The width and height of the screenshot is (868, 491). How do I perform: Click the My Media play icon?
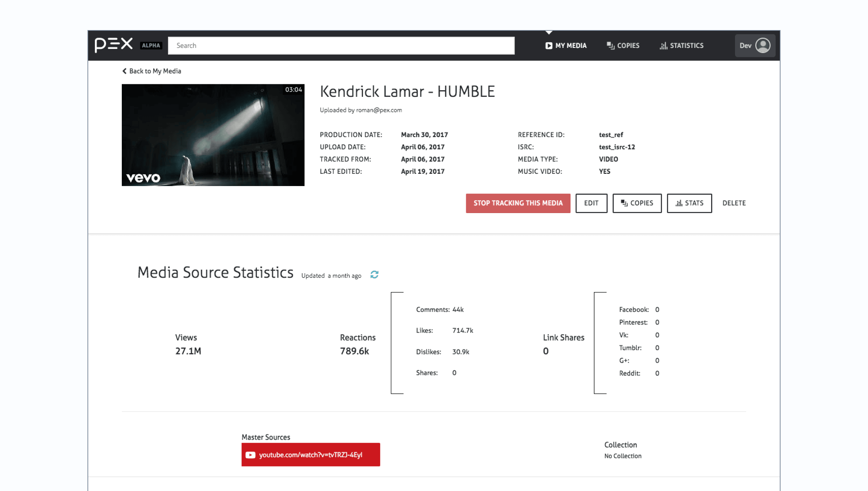pyautogui.click(x=549, y=45)
